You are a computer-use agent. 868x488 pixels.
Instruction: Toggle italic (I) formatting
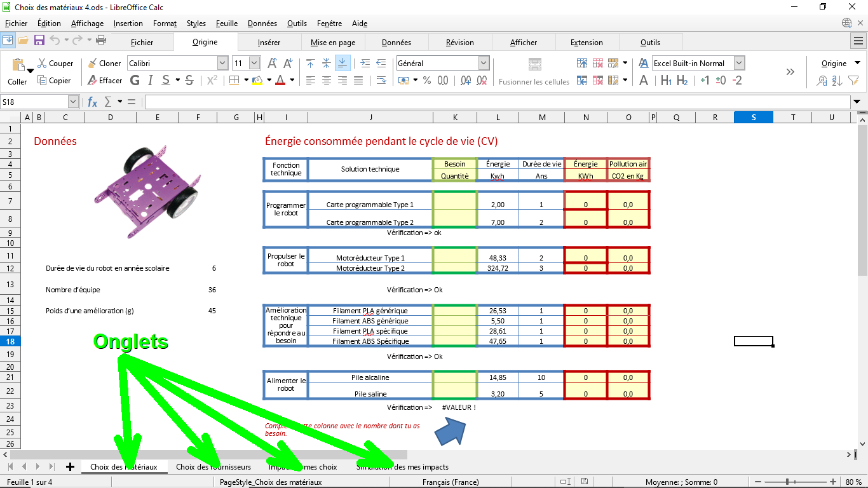coord(151,81)
